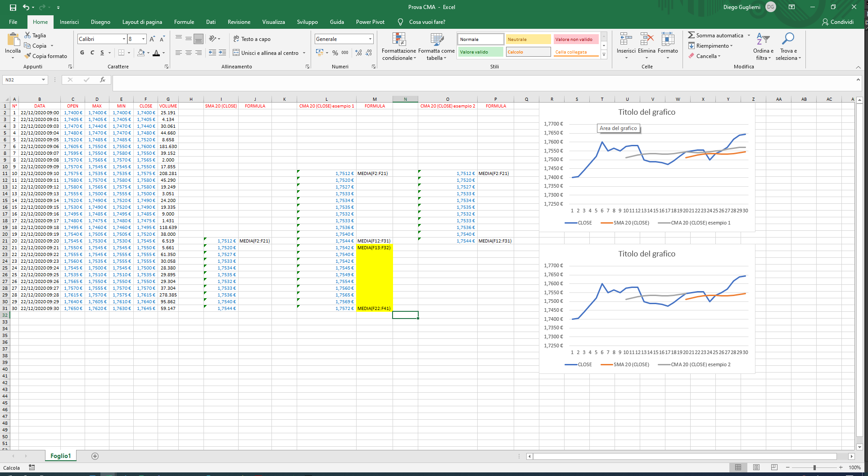868x476 pixels.
Task: Open the Visualizza tab
Action: tap(273, 22)
